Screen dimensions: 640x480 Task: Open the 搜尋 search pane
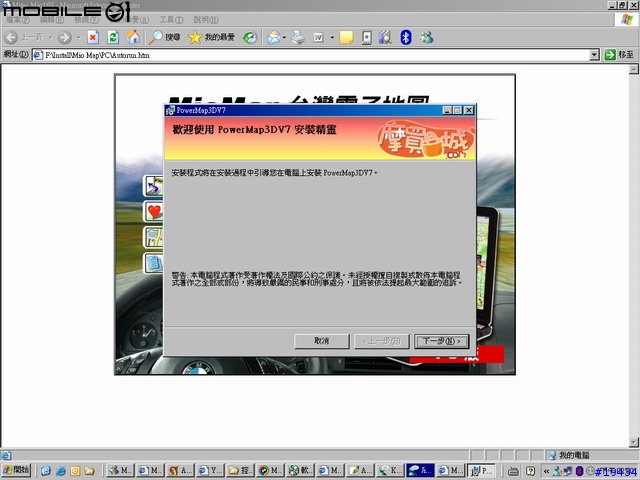tap(164, 38)
